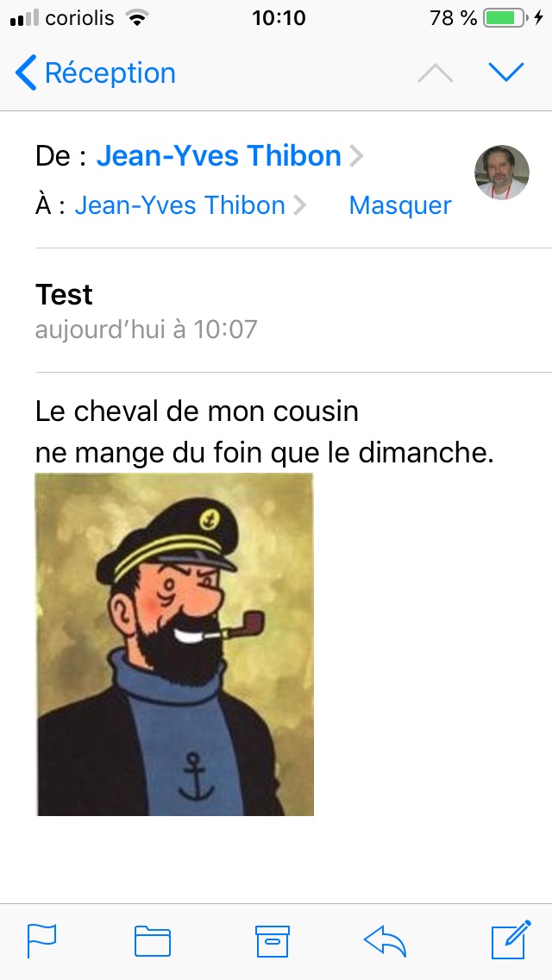The image size is (552, 980).
Task: Tap Masquer to hide header details
Action: pos(400,205)
